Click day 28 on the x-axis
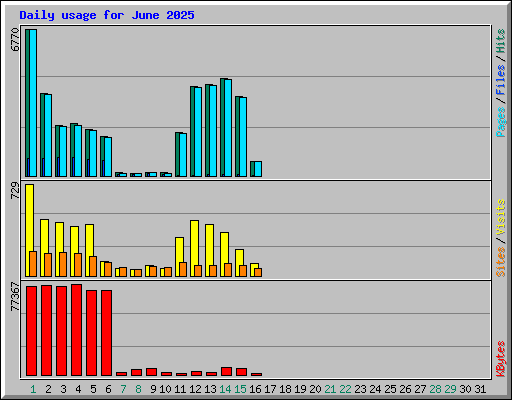 (435, 389)
